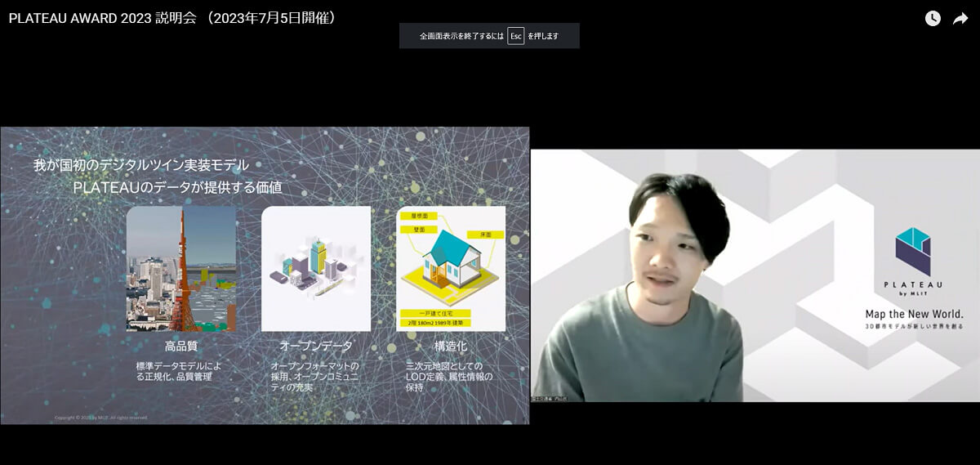This screenshot has width=980, height=465.
Task: Click the 高品質 heading on the slide
Action: [x=180, y=347]
